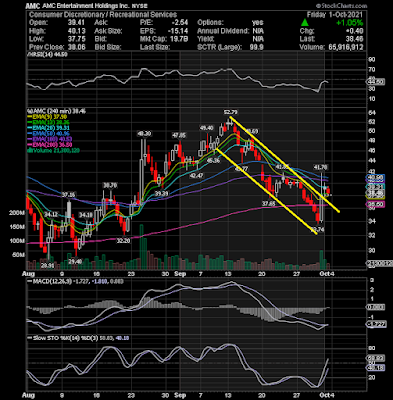Click the 90 level on RSI axis

click(372, 60)
